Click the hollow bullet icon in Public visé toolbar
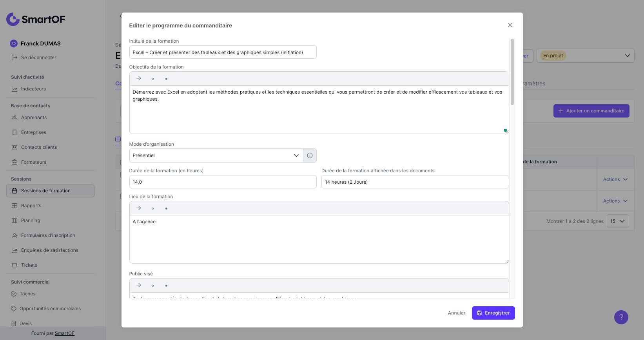The height and width of the screenshot is (340, 644). point(152,286)
